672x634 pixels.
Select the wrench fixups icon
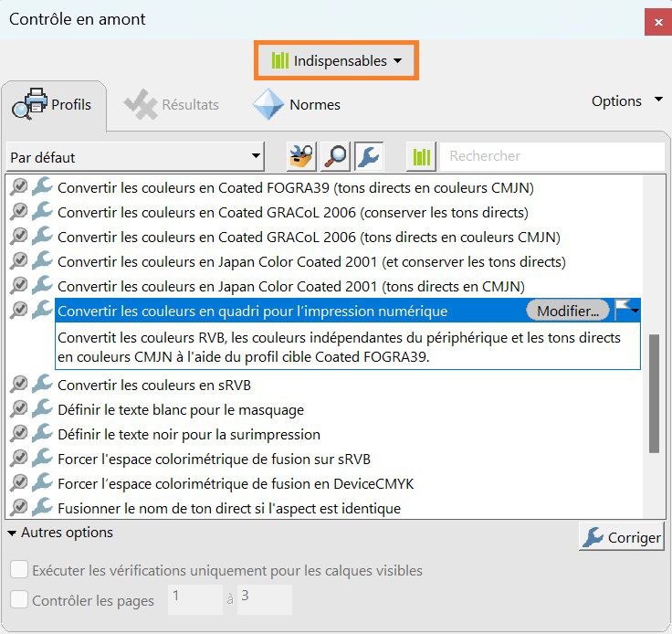coord(369,156)
